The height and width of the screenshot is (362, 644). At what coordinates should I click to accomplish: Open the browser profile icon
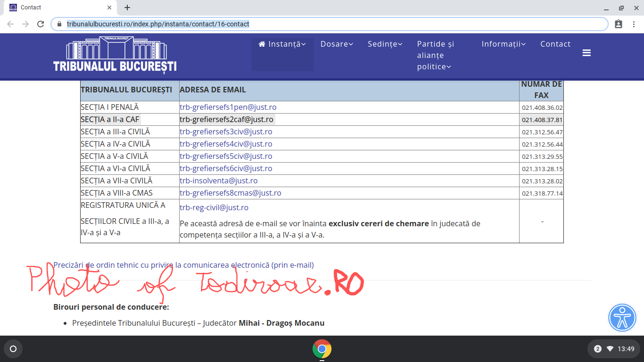(x=619, y=24)
